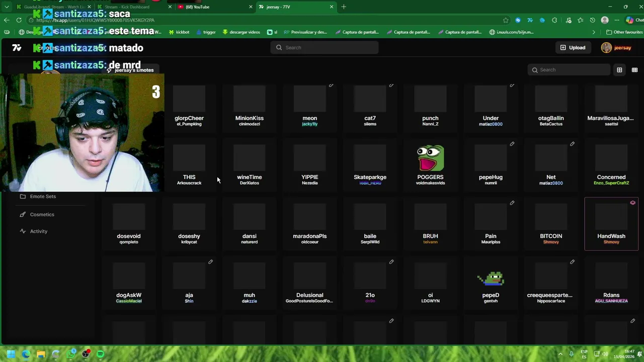Open the trigger bookmark
The height and width of the screenshot is (362, 644).
coord(206,32)
